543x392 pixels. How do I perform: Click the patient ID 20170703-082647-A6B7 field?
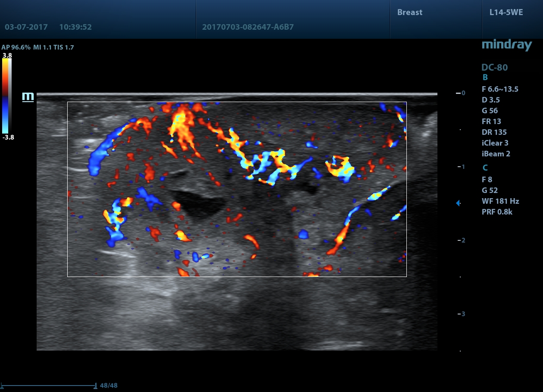pyautogui.click(x=248, y=27)
